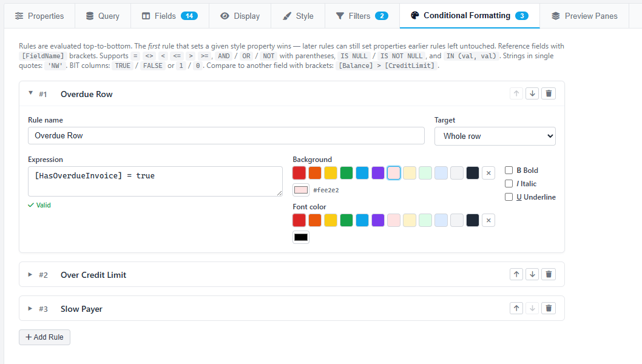This screenshot has height=364, width=642.
Task: Open the Style tab
Action: coord(298,16)
